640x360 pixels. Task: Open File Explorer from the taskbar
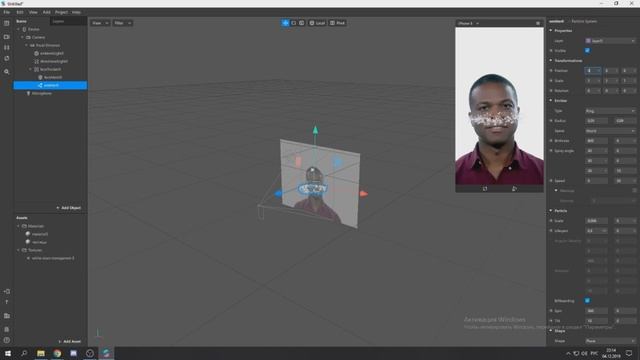click(x=41, y=353)
